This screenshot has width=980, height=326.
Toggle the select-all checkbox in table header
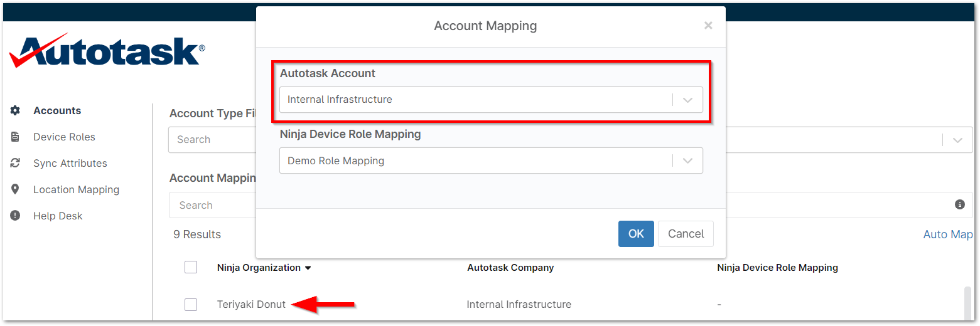tap(191, 267)
